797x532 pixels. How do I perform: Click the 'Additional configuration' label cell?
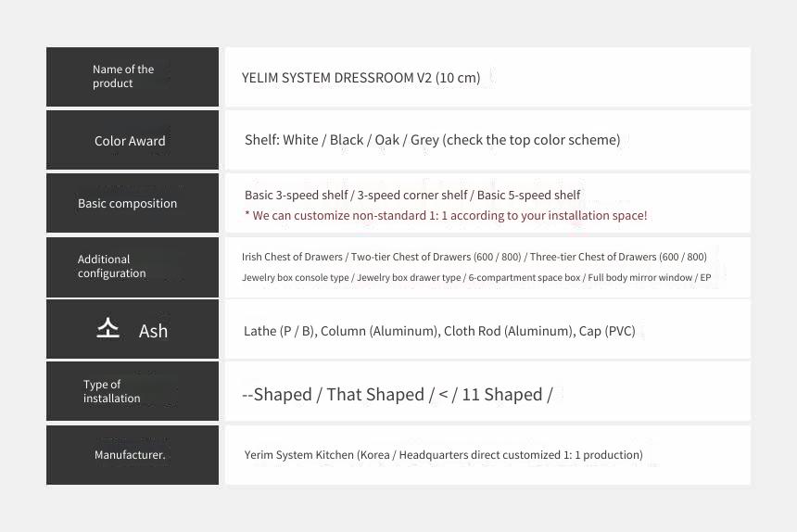133,267
